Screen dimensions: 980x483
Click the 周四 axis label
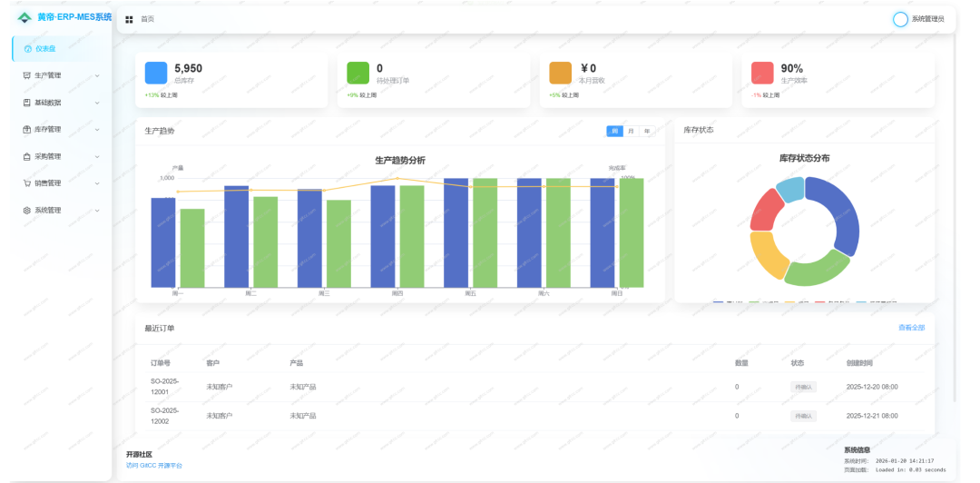click(x=397, y=293)
